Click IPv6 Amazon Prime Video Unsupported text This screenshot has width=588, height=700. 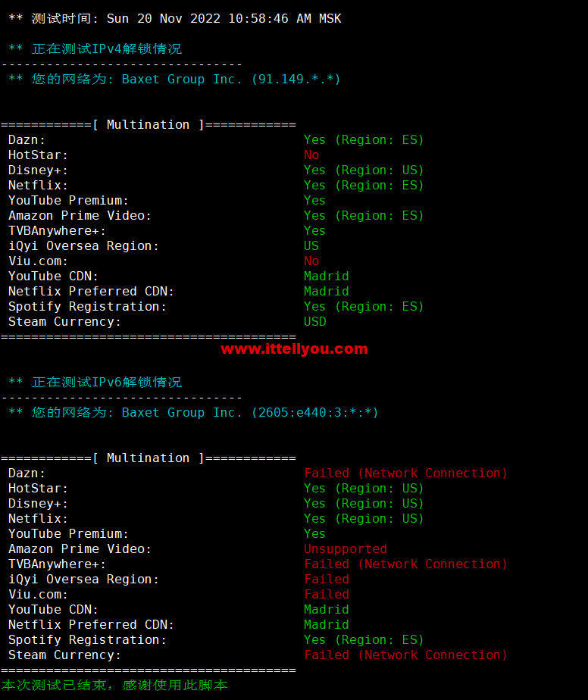click(346, 548)
